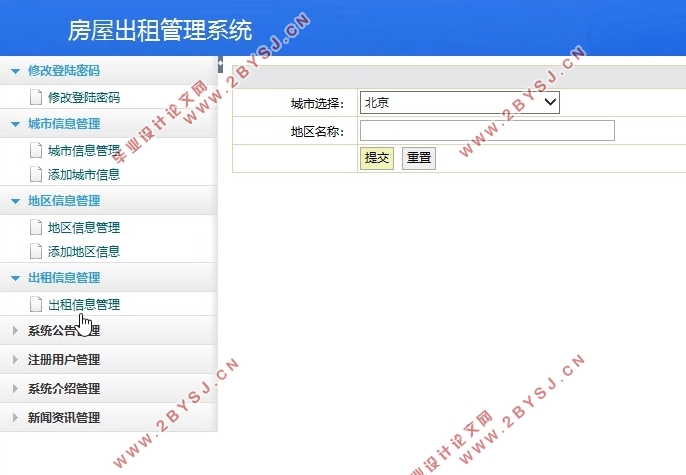Viewport: 686px width, 475px height.
Task: Select the 新闻资讯管理 section header
Action: tap(108, 417)
